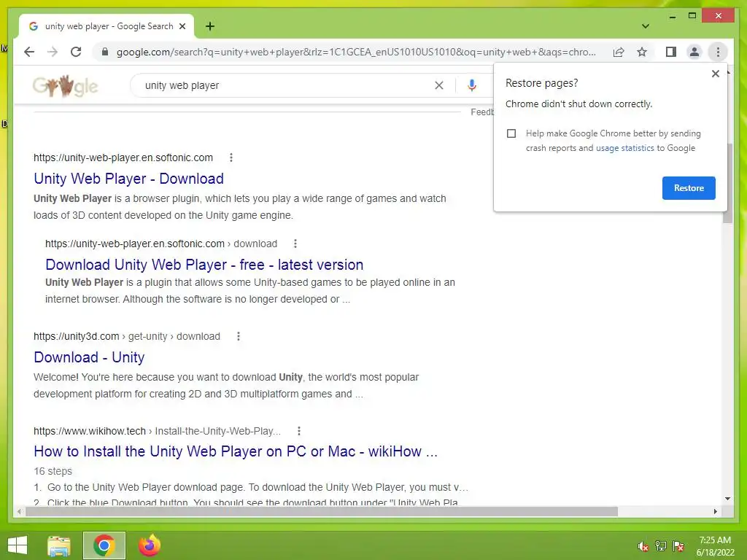
Task: Open options for the unity3d.com result
Action: 239,336
